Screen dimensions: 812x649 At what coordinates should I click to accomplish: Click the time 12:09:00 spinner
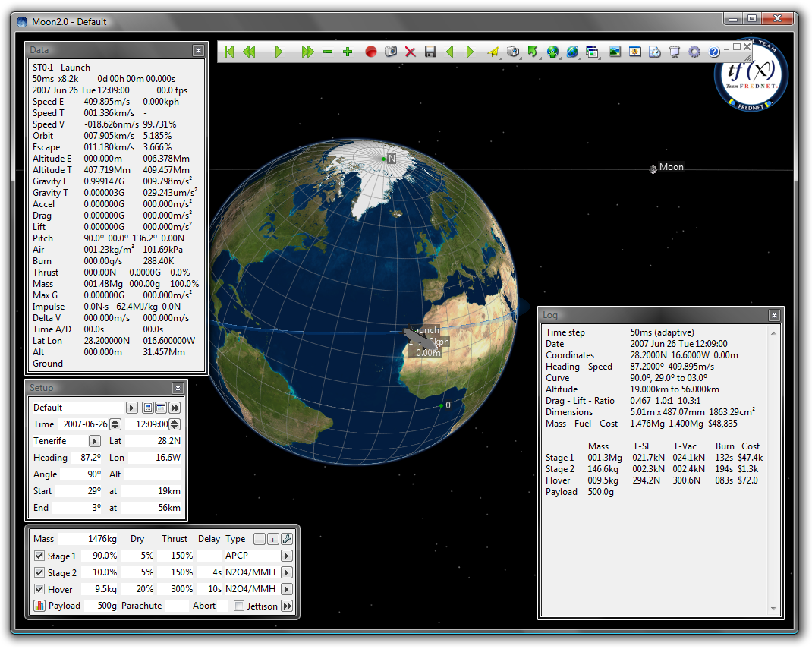point(175,424)
